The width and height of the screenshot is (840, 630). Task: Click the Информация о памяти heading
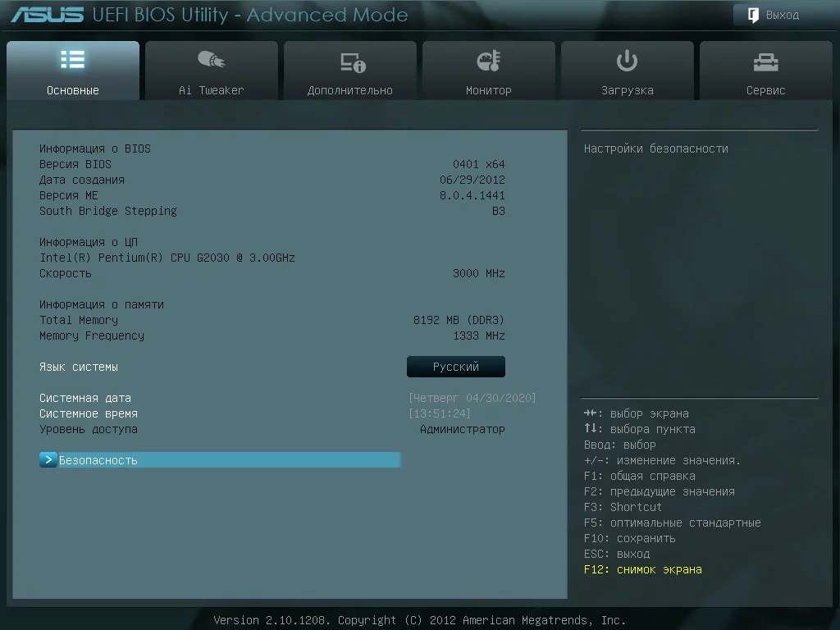coord(102,304)
